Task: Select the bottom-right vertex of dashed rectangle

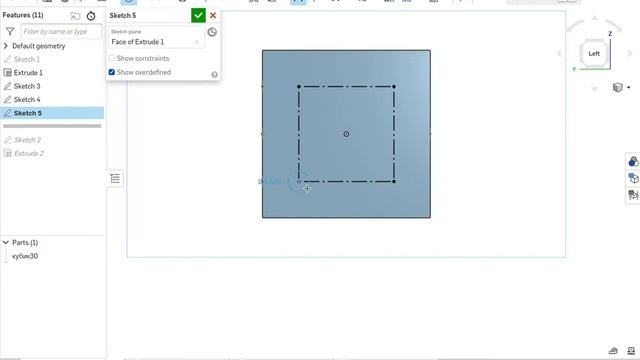Action: [x=394, y=181]
